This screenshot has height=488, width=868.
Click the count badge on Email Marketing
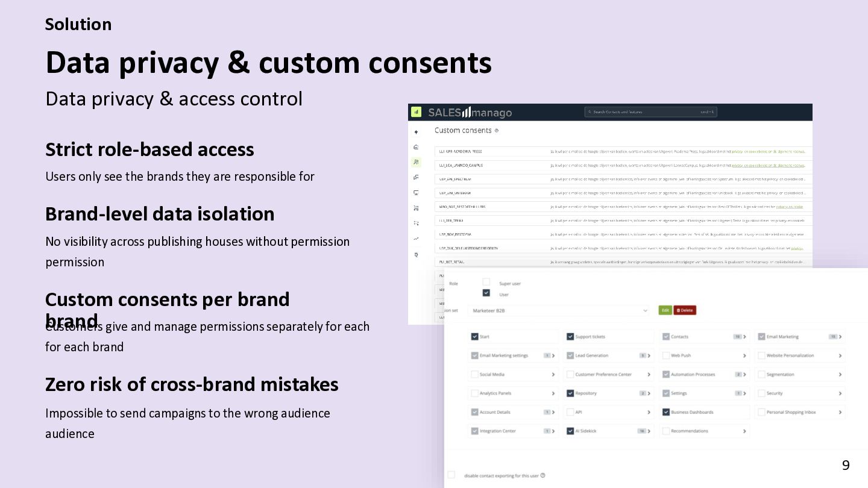pyautogui.click(x=833, y=337)
